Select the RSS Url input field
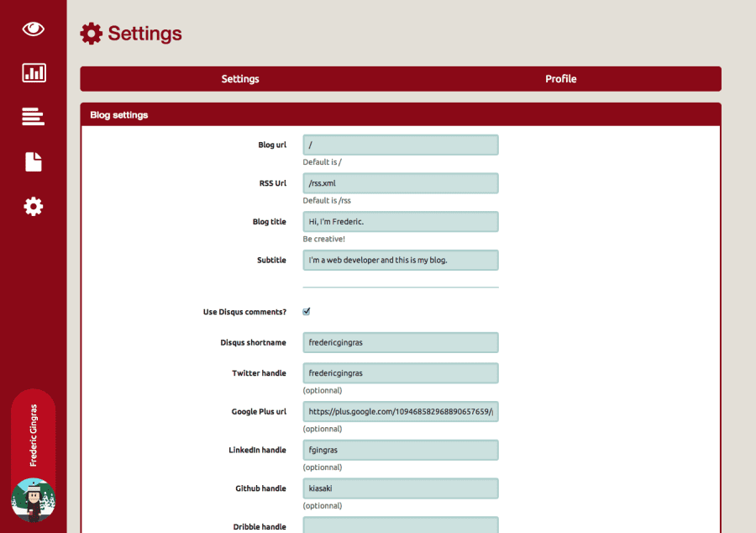 [401, 182]
